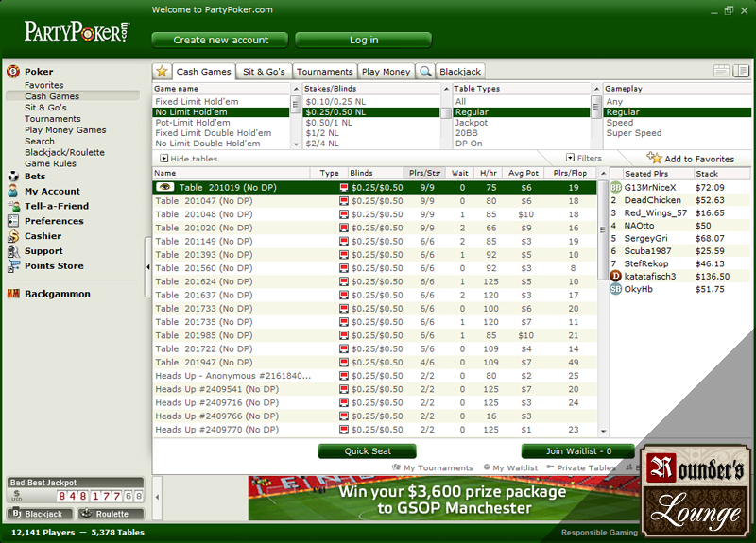Click the Quick Seat button
Image resolution: width=756 pixels, height=543 pixels.
point(368,451)
